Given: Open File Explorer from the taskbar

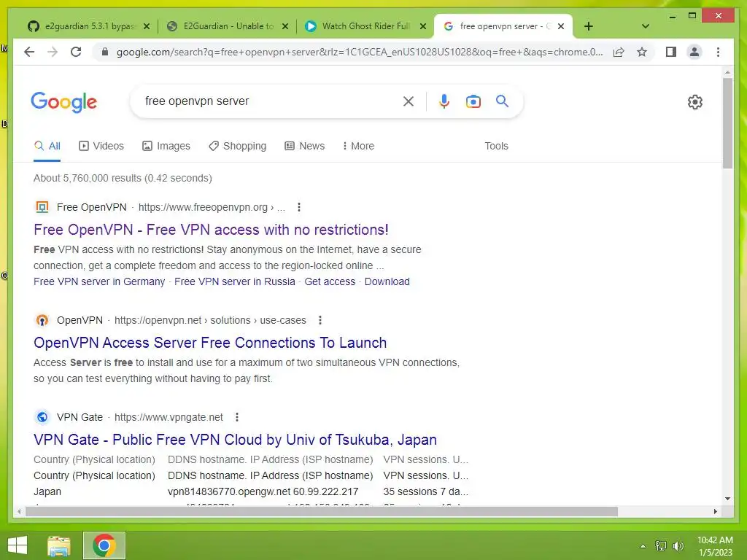Looking at the screenshot, I should (59, 545).
